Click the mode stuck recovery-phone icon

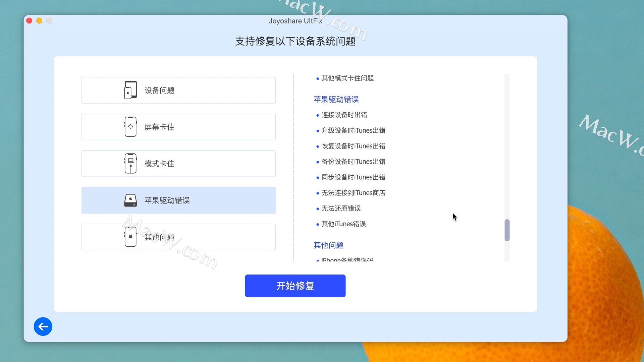[x=130, y=164]
